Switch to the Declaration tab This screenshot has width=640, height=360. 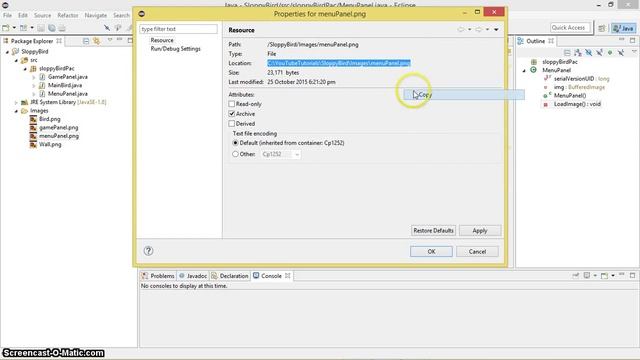coord(230,276)
